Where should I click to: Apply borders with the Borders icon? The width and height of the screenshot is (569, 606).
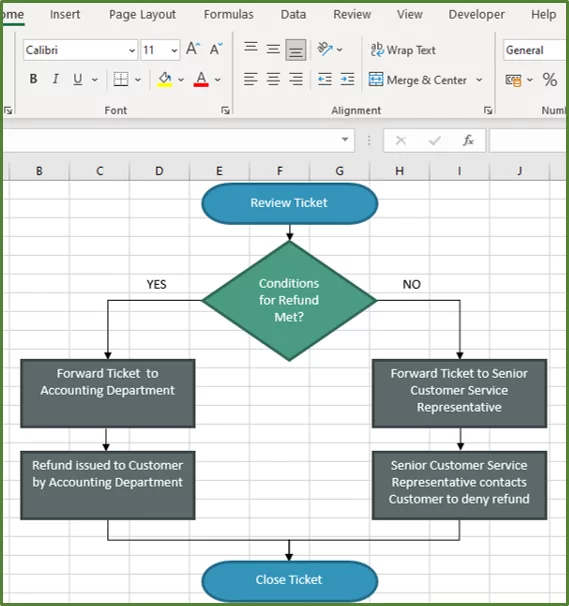[121, 79]
